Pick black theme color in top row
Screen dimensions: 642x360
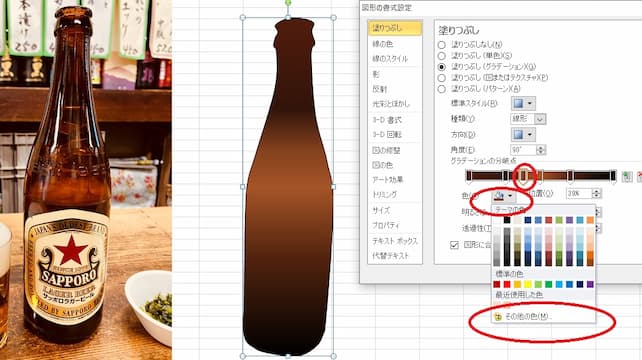[507, 220]
